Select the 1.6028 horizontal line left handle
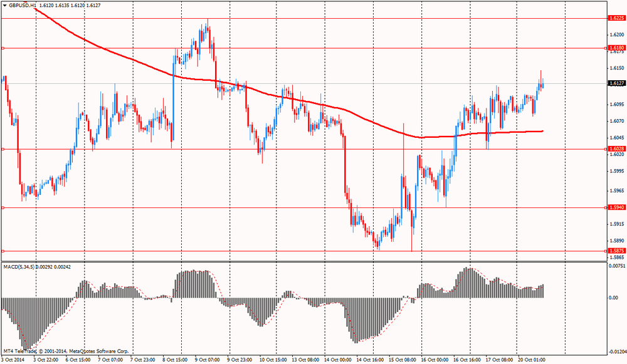627x364 pixels. point(3,149)
